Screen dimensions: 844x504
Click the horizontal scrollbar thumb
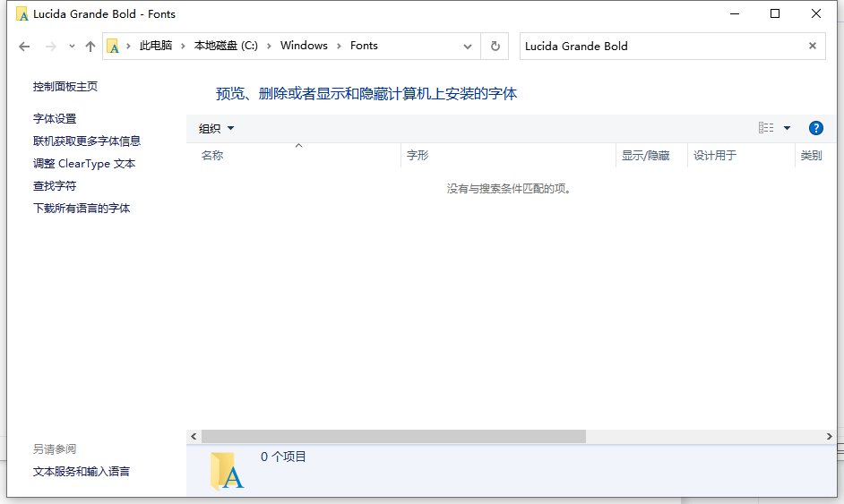point(393,436)
